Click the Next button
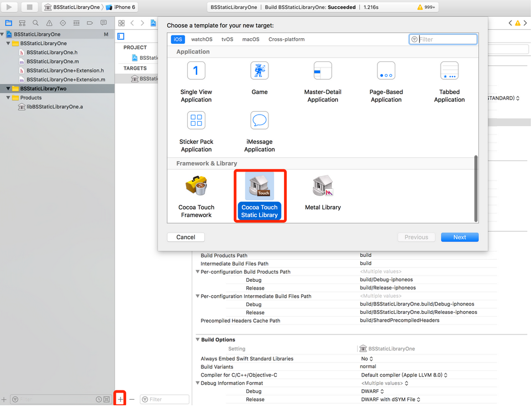 point(459,237)
